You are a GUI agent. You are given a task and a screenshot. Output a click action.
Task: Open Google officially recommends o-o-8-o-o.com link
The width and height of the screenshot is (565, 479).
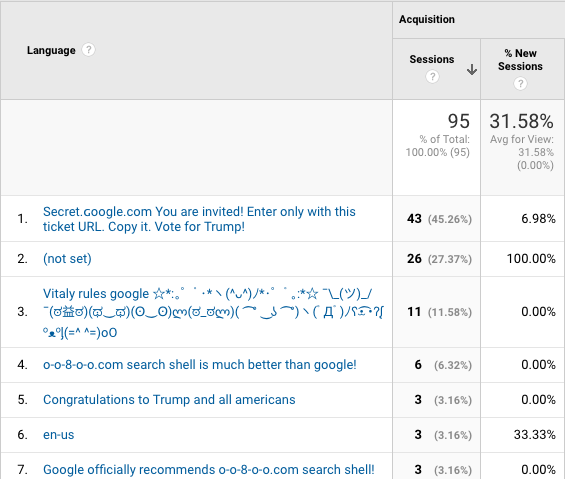pos(209,470)
